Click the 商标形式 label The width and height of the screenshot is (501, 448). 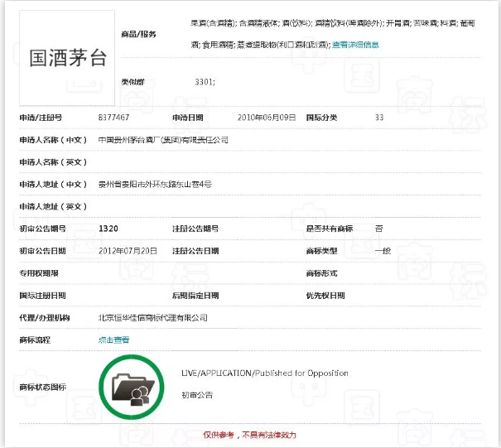tap(322, 273)
